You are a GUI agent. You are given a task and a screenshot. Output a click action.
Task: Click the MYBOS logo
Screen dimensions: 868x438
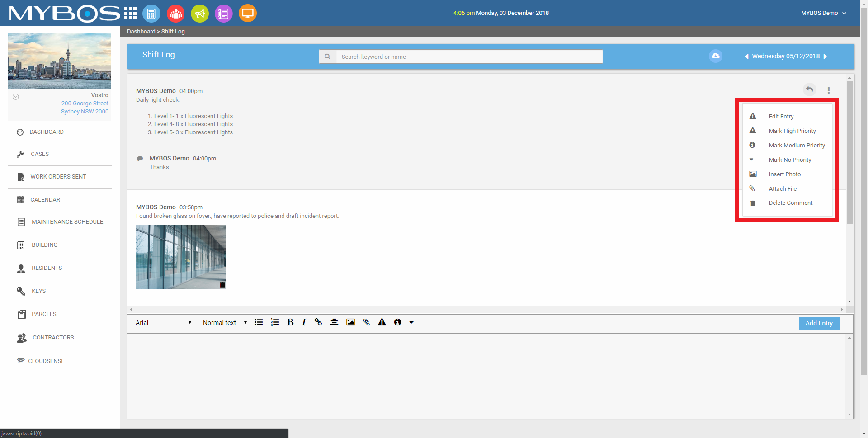pyautogui.click(x=65, y=14)
